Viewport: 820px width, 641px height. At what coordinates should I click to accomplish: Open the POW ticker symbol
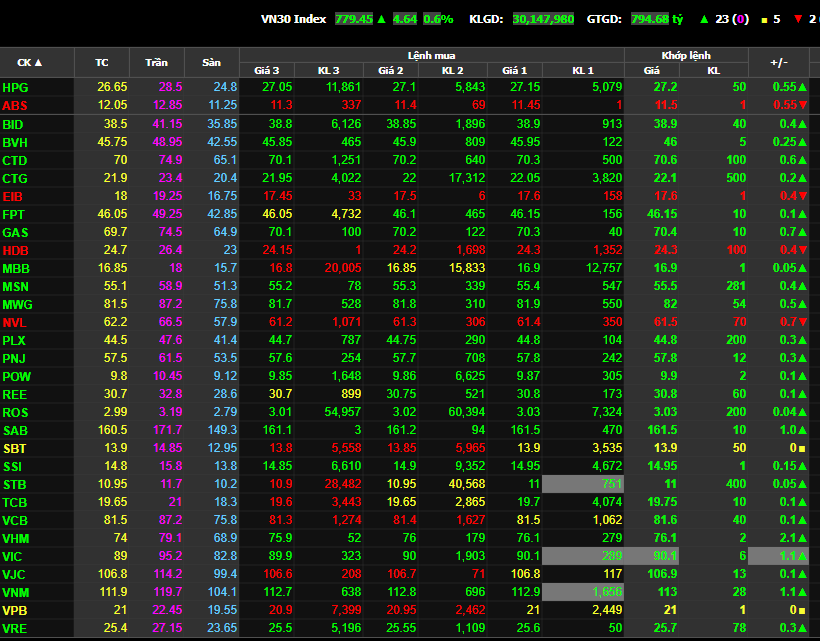pyautogui.click(x=16, y=376)
